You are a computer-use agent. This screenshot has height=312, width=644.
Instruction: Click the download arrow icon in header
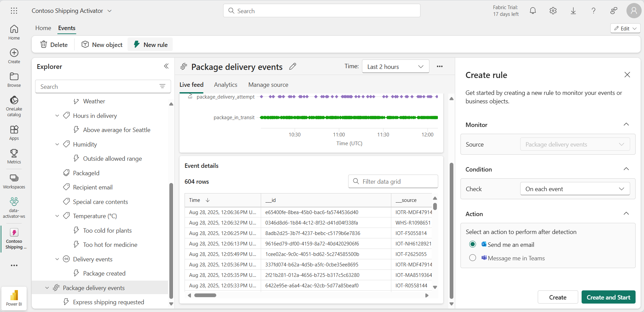point(573,11)
